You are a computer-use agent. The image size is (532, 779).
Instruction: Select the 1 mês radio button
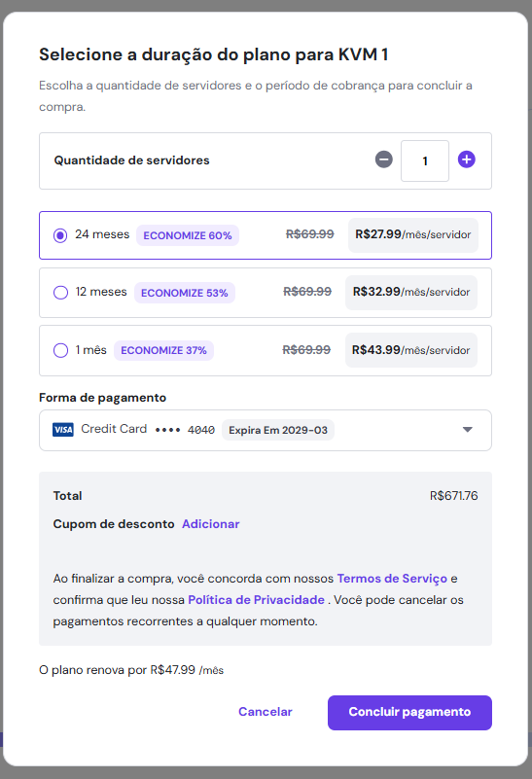pos(60,350)
